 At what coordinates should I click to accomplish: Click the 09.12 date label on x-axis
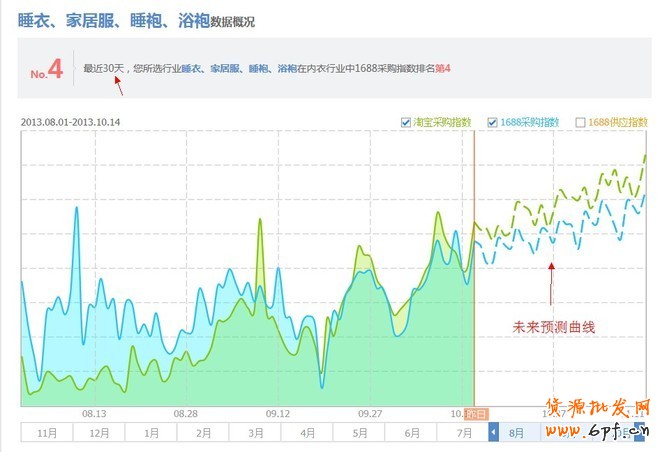coord(278,413)
